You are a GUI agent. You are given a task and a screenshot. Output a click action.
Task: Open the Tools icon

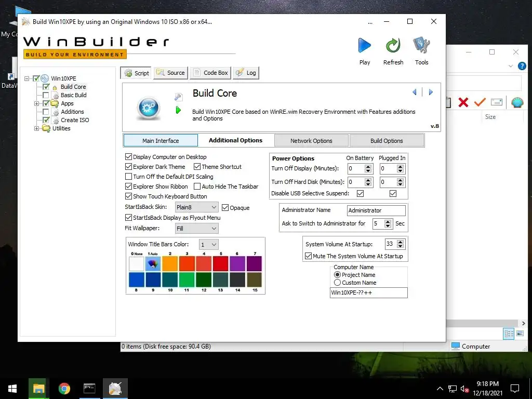click(x=421, y=46)
